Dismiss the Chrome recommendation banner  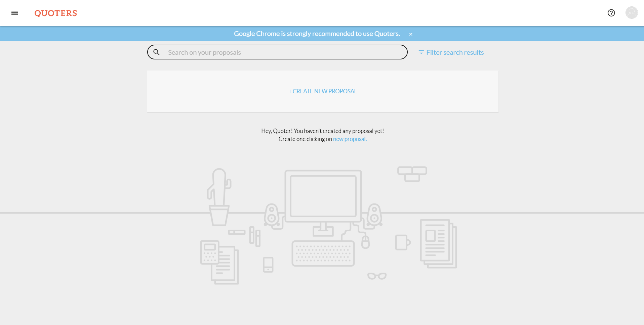tap(410, 34)
